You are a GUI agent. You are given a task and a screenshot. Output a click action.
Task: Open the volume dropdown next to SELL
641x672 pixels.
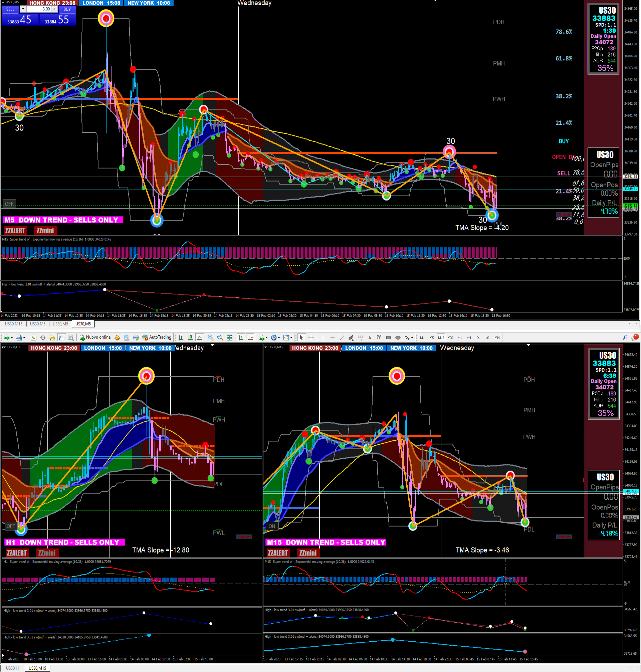coord(23,9)
